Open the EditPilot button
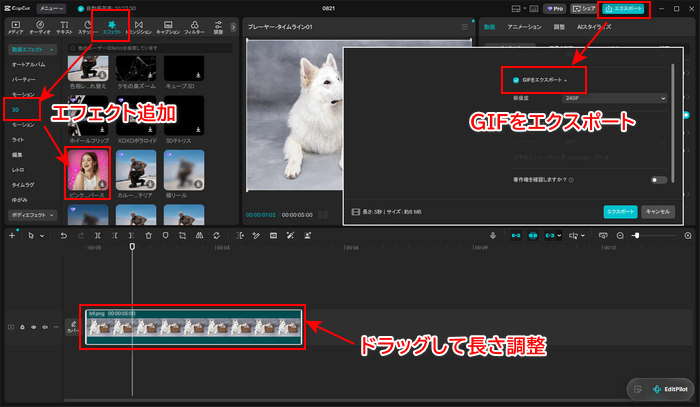Screen dimensions: 700x407 (x=672, y=389)
